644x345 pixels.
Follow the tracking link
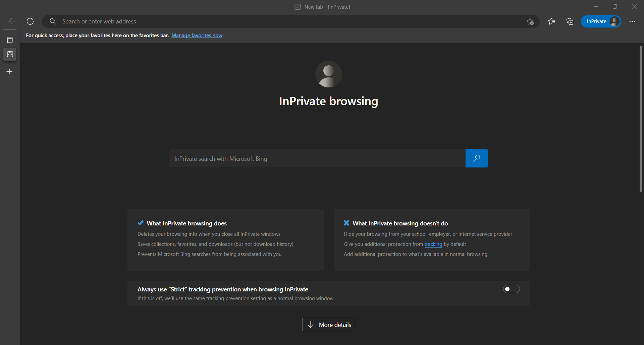tap(433, 244)
